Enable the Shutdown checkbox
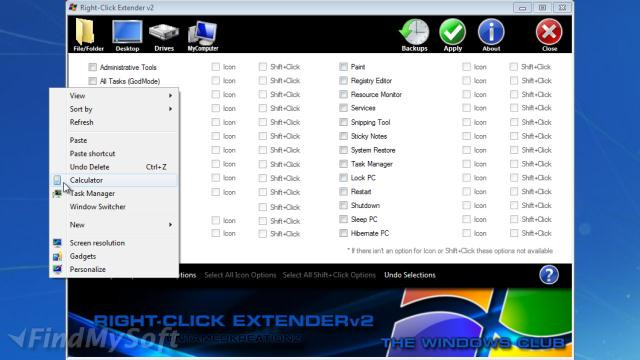Screen dimensions: 640x360 343,205
